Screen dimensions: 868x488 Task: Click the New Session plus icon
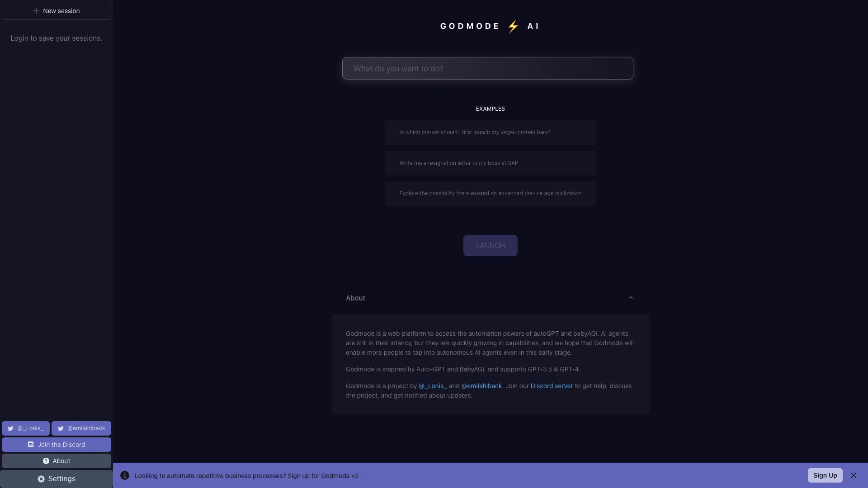point(36,11)
